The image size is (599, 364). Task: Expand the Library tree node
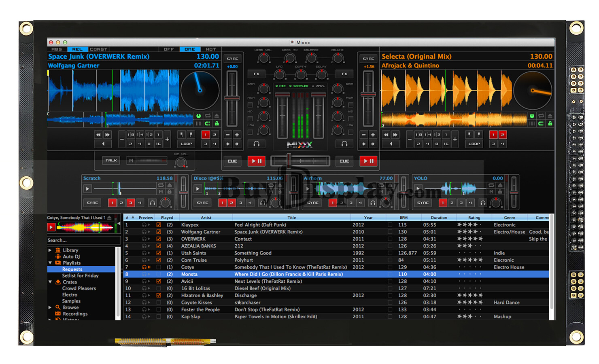[50, 250]
